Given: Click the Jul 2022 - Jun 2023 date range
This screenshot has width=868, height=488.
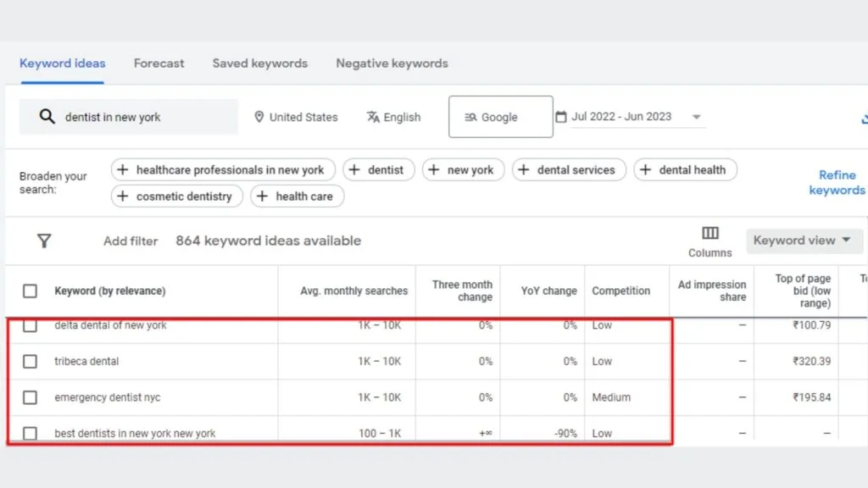Looking at the screenshot, I should point(621,117).
